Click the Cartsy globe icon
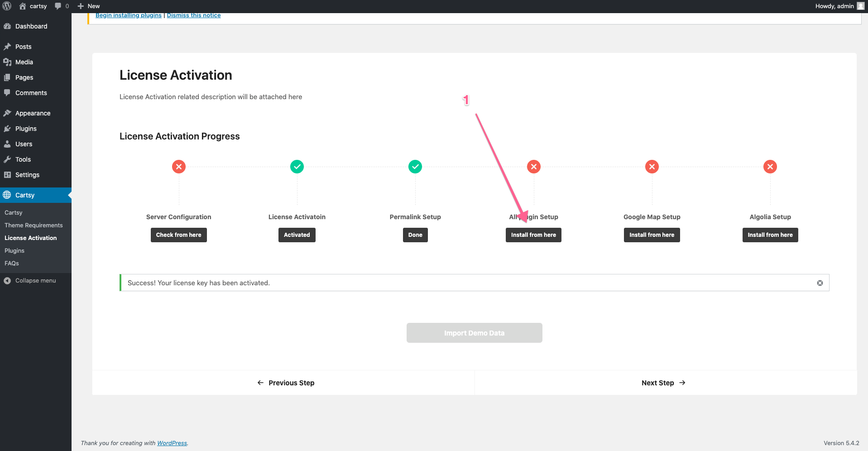The image size is (868, 451). click(x=7, y=195)
